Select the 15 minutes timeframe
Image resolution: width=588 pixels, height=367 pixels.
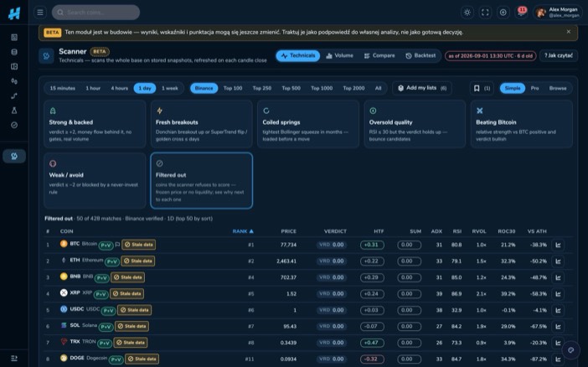coord(63,88)
